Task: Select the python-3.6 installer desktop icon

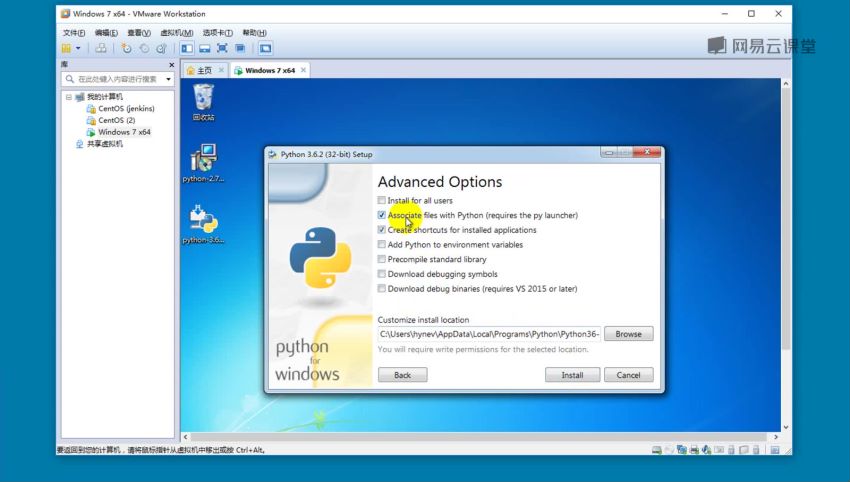Action: coord(203,224)
